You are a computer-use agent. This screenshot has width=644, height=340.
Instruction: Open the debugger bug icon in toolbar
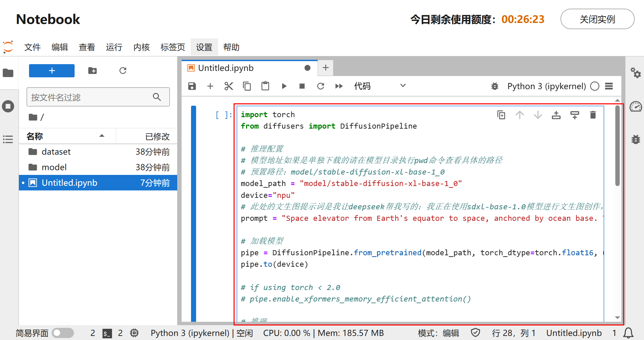click(494, 86)
